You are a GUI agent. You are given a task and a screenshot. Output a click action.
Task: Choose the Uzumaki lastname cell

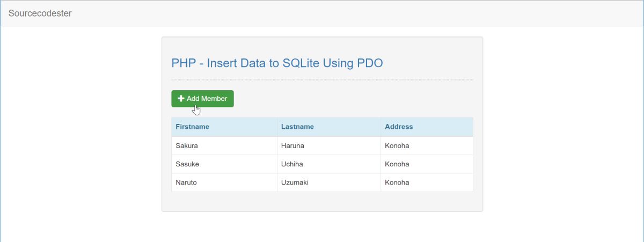pyautogui.click(x=295, y=182)
